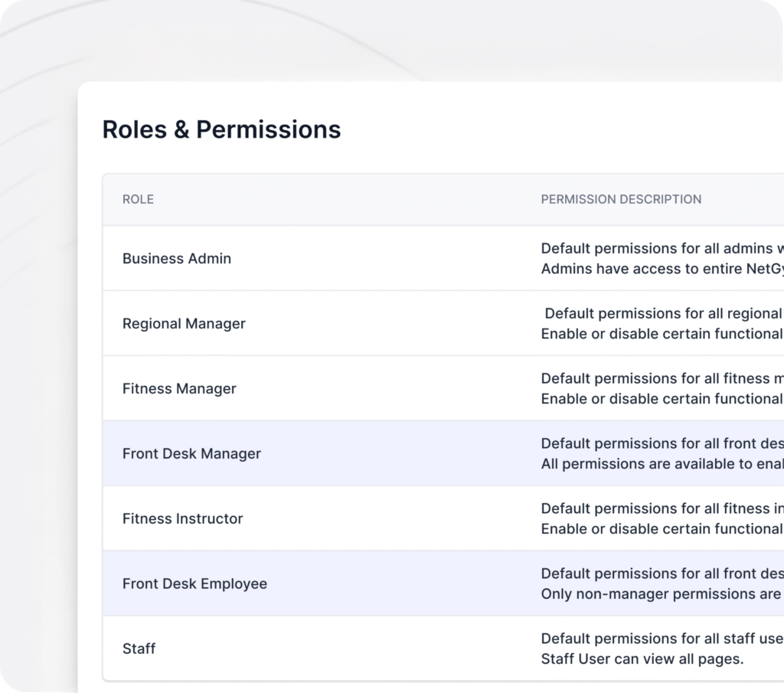Sort by the ROLE column header

coord(138,199)
